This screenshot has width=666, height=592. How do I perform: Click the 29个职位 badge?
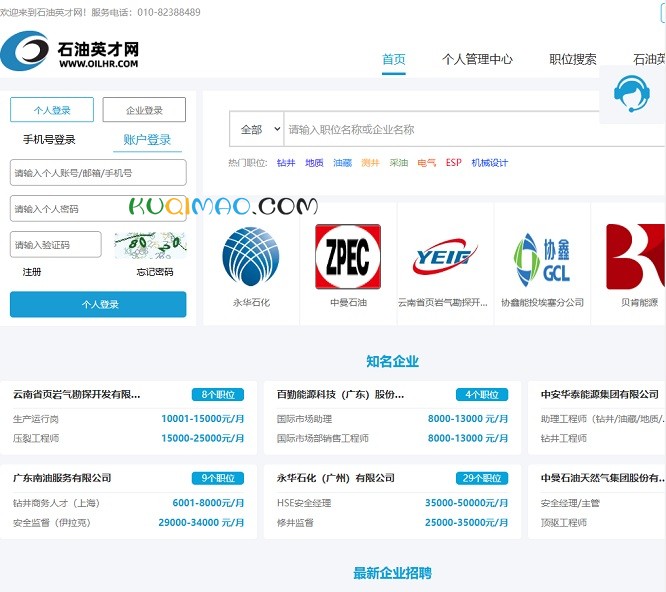coord(482,478)
